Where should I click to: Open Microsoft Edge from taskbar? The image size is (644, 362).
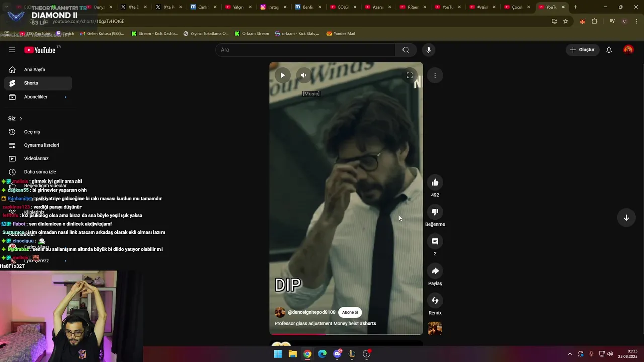[322, 354]
